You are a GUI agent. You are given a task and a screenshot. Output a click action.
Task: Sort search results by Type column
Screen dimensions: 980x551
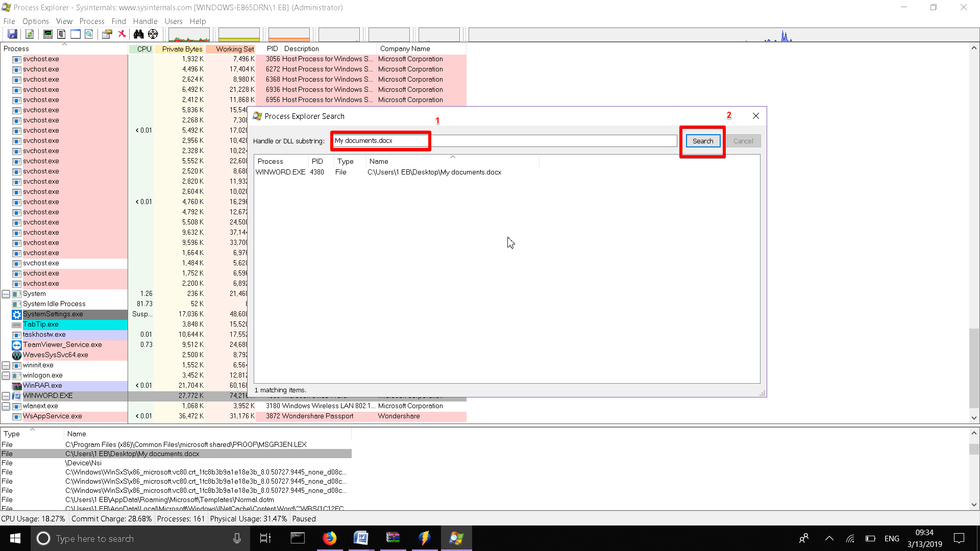coord(350,161)
